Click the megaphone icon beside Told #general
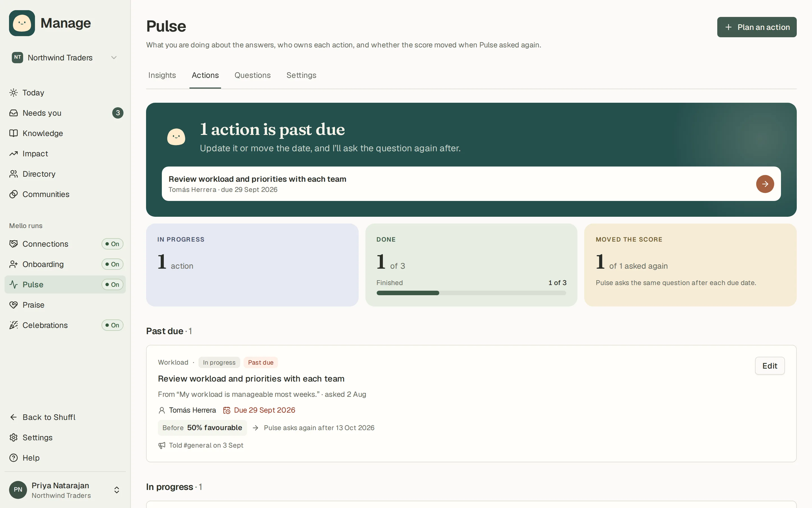The image size is (812, 508). 162,446
